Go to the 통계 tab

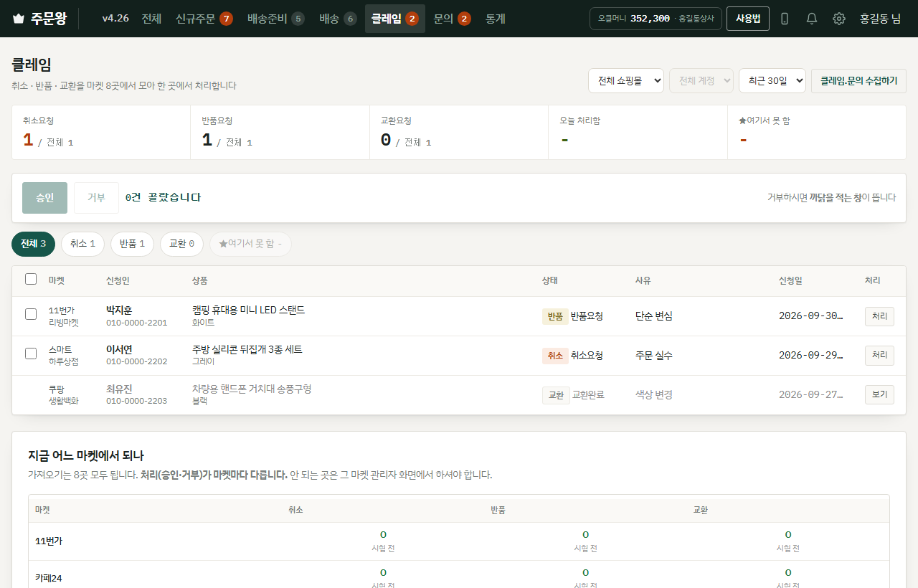click(496, 19)
